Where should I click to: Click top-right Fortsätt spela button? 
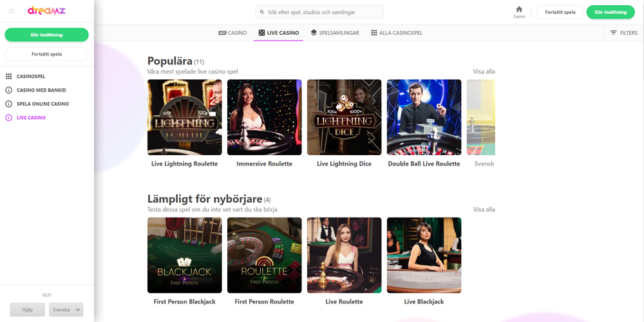click(560, 12)
